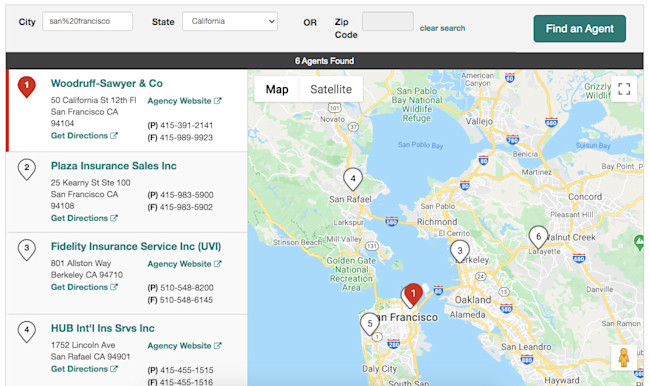Open Woodruff-Sawyer & Co agent title
Image resolution: width=650 pixels, height=386 pixels.
click(x=107, y=83)
